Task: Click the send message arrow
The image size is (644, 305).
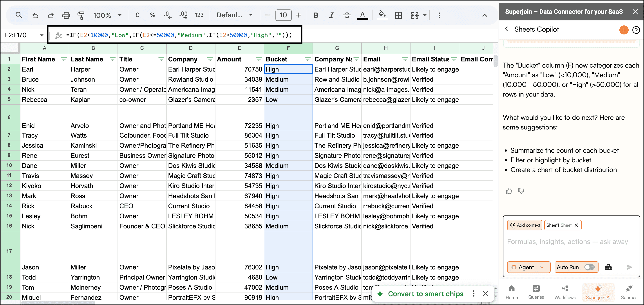Action: (x=630, y=267)
